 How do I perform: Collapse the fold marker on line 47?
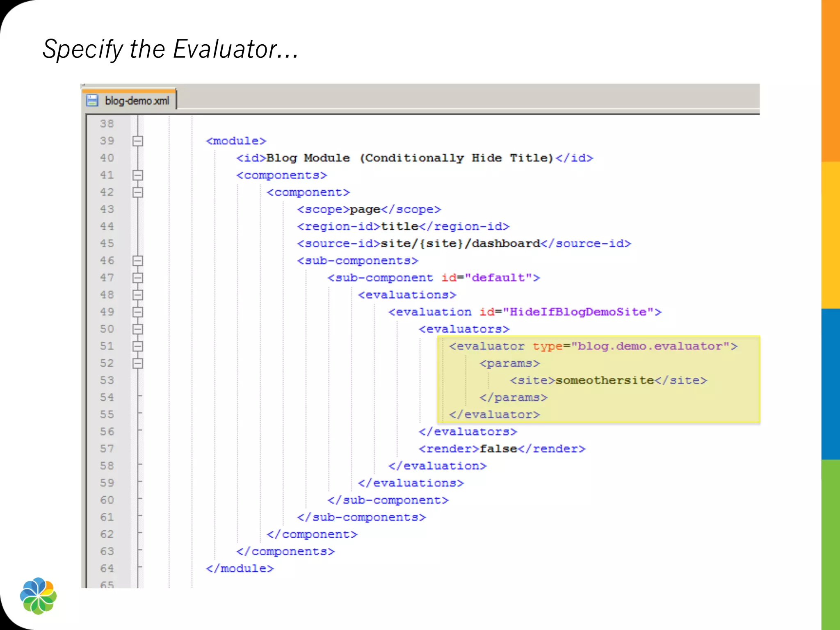point(138,278)
